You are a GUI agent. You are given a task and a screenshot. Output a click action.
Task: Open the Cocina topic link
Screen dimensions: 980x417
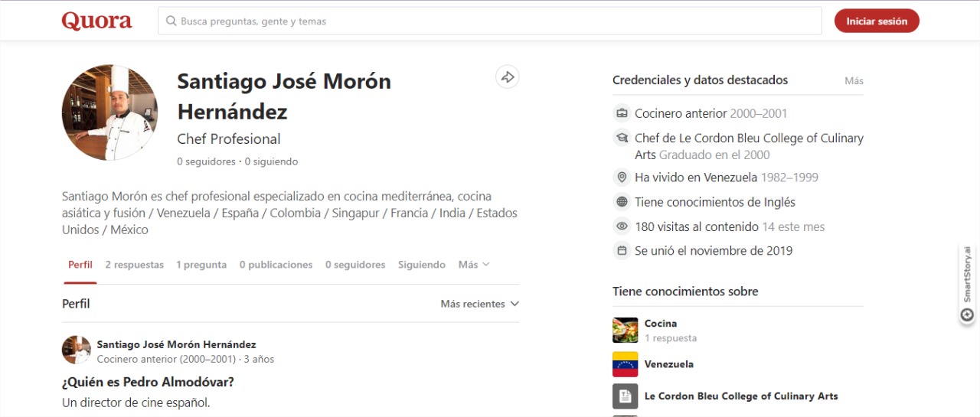[661, 324]
